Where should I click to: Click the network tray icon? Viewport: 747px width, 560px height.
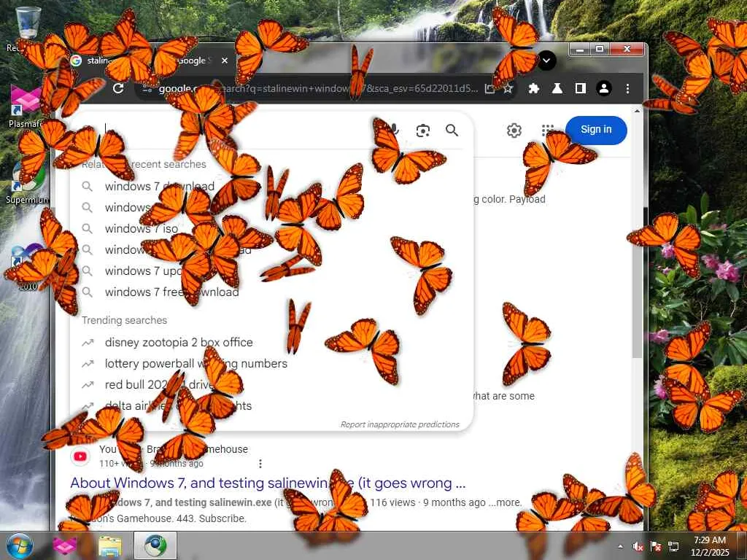point(673,547)
